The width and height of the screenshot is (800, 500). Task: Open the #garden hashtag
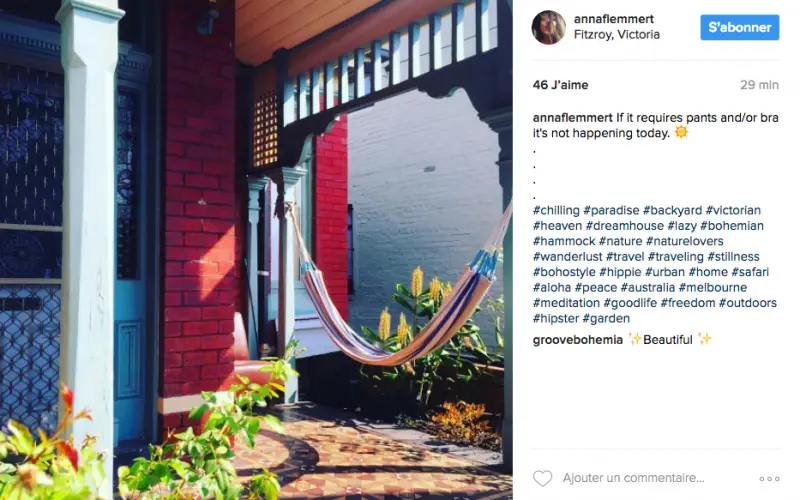pos(606,318)
